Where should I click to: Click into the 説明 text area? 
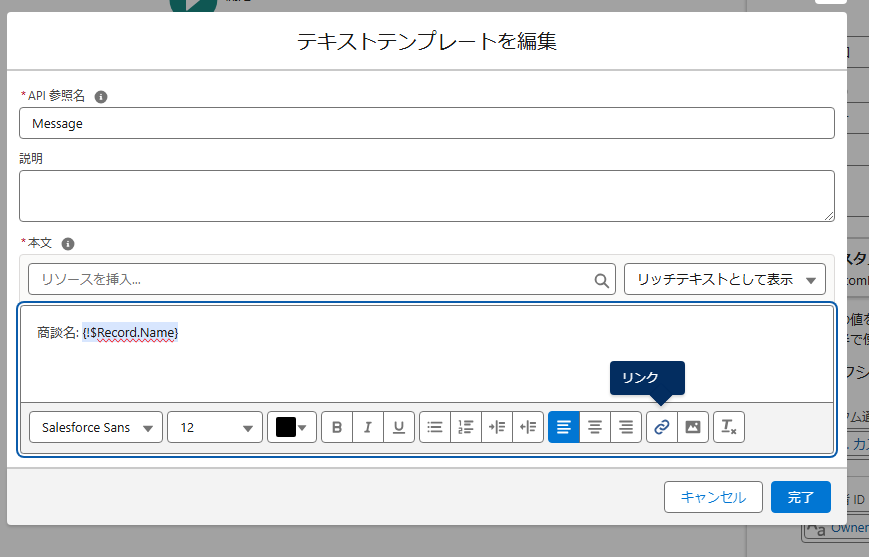(427, 196)
